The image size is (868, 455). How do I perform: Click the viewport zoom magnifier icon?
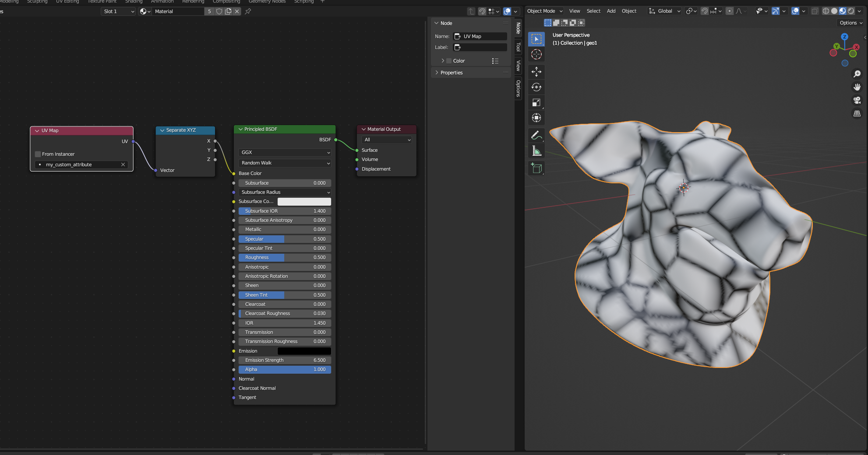tap(857, 74)
